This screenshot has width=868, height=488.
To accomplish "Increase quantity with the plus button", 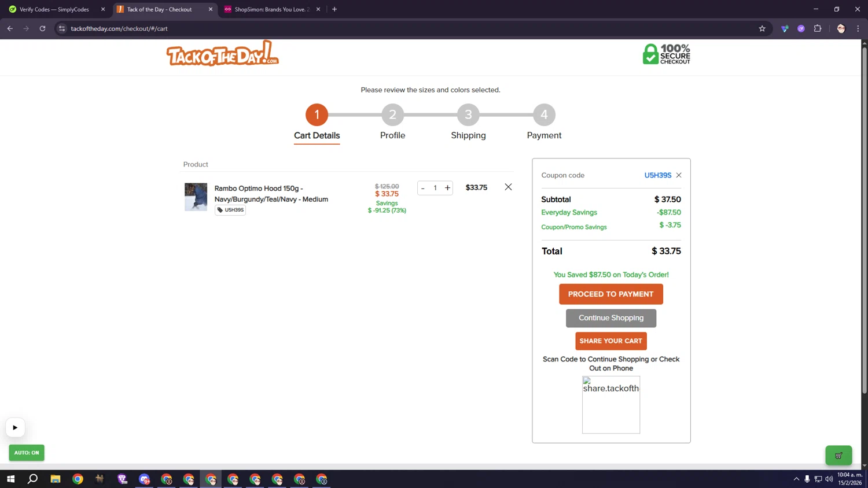I will [x=447, y=188].
